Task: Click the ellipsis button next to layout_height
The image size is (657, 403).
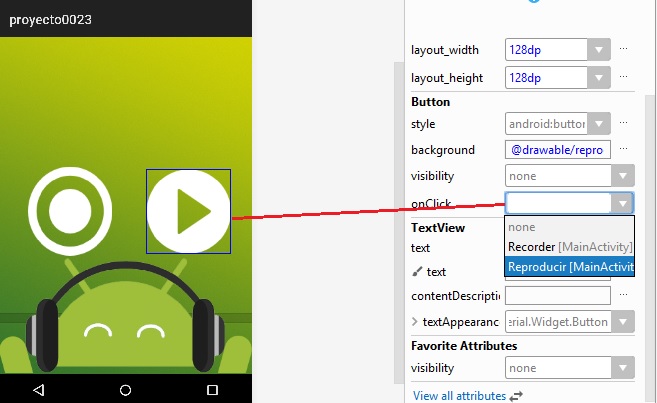Action: [624, 77]
